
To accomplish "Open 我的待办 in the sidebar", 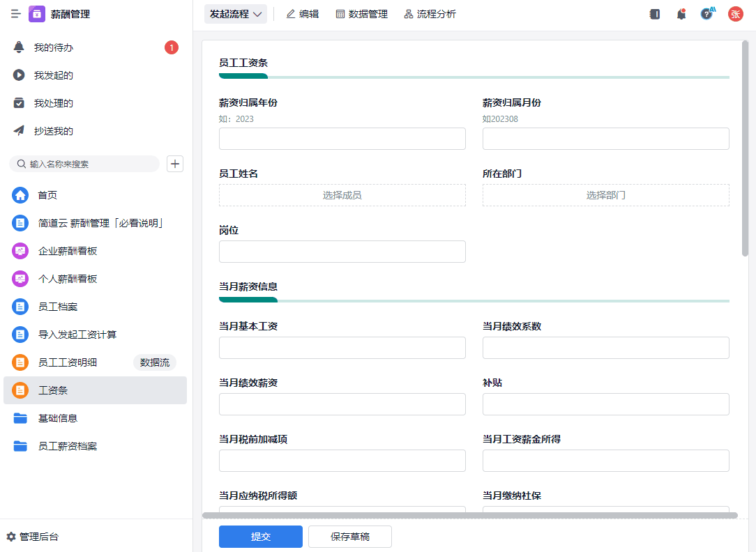I will pyautogui.click(x=54, y=47).
